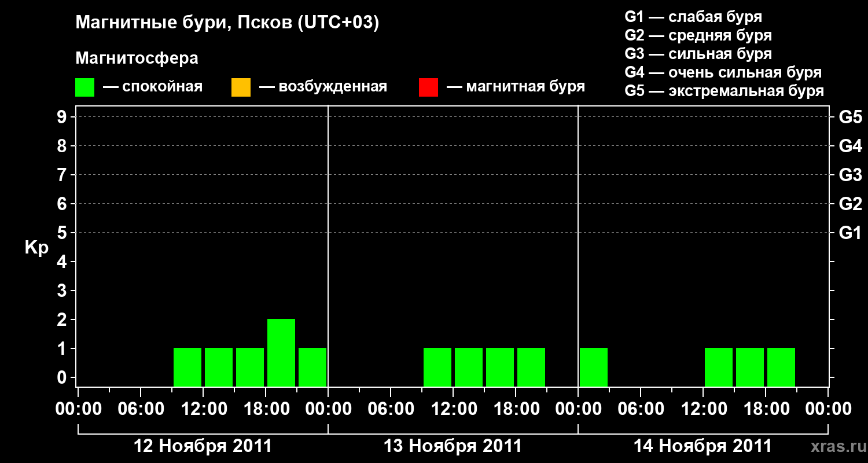Click the chart title 'Магнитные бури, Псков (UTC+03)'
This screenshot has height=463, width=868.
tap(227, 23)
